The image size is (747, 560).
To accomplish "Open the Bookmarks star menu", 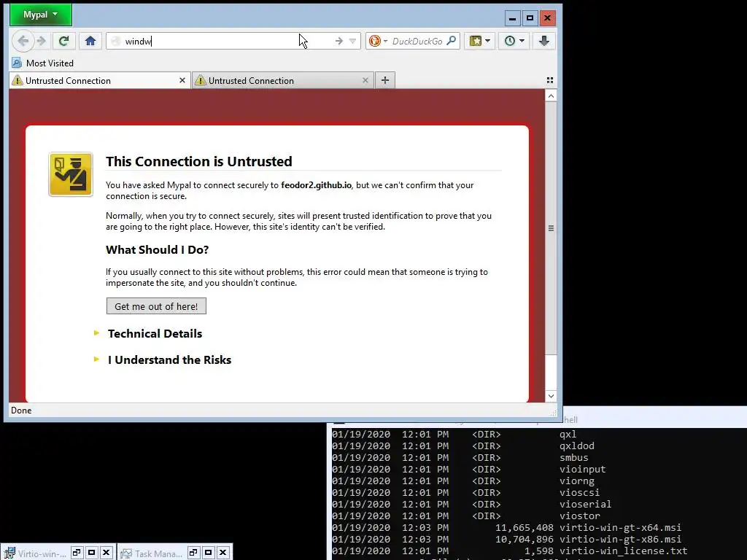I will point(476,41).
